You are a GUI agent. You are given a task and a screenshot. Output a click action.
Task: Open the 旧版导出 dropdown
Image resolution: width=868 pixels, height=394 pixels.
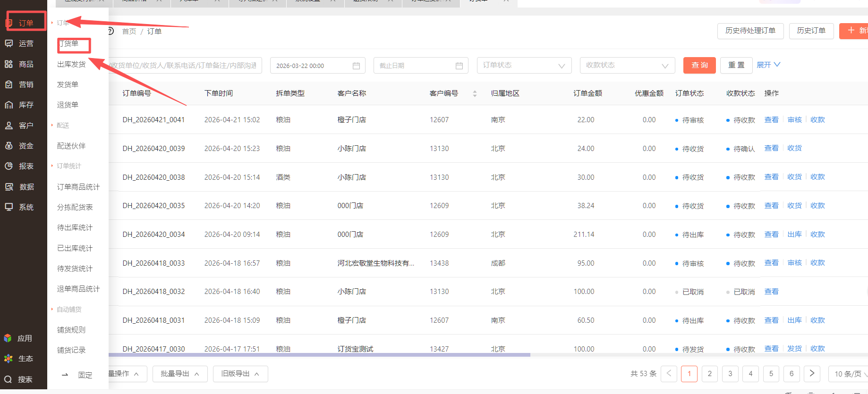[x=240, y=374]
